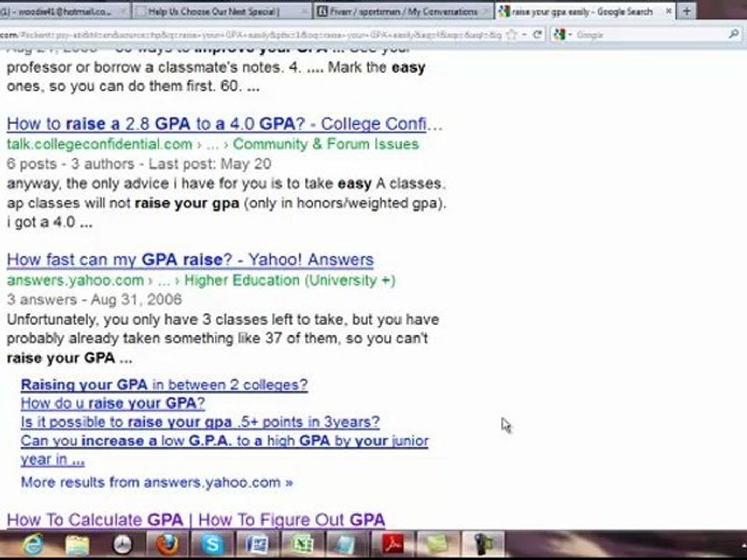
Task: Click the light-blue taskbar icon beside Excel
Action: pos(345,545)
